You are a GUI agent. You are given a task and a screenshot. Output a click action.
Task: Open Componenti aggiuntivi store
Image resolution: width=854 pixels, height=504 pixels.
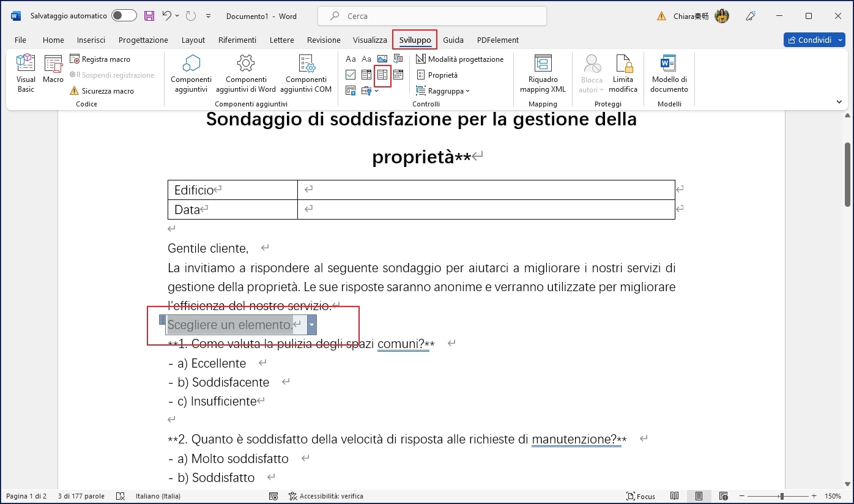click(x=191, y=73)
